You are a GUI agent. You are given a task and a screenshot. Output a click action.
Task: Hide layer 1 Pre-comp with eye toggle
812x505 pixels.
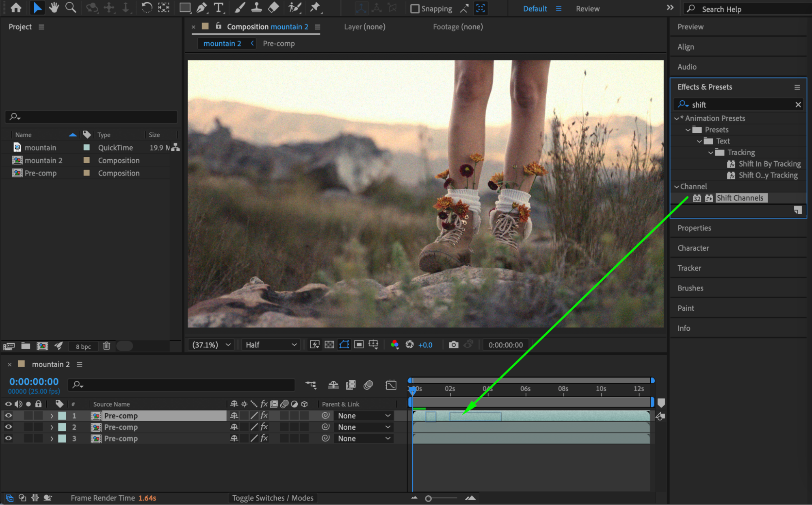(8, 416)
